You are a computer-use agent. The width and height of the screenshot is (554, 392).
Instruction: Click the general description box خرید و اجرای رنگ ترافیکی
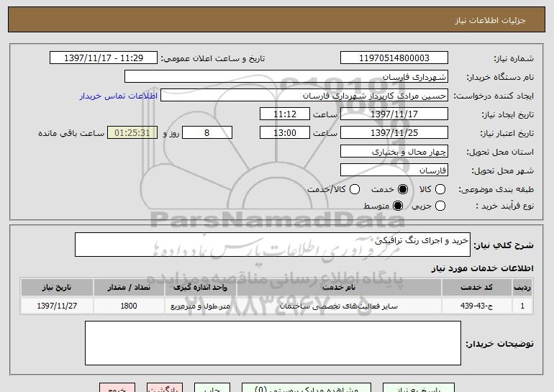(273, 245)
